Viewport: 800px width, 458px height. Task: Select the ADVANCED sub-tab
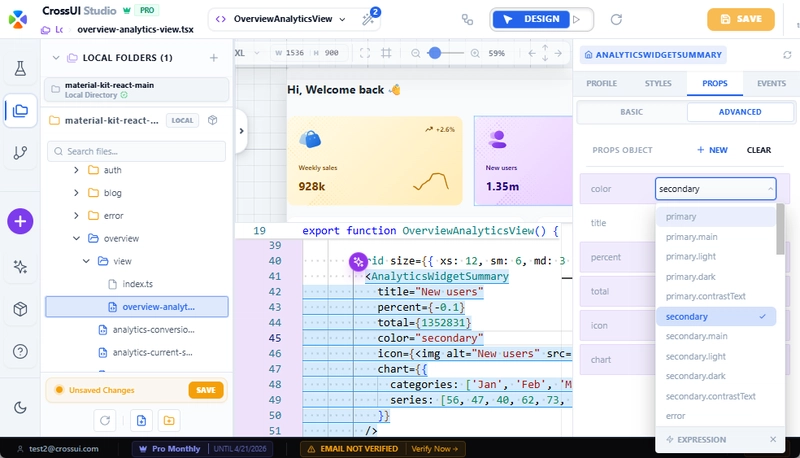coord(740,112)
